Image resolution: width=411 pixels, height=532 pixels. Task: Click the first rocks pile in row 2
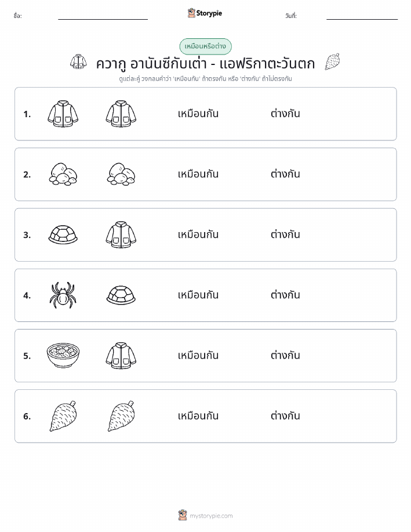coord(63,174)
